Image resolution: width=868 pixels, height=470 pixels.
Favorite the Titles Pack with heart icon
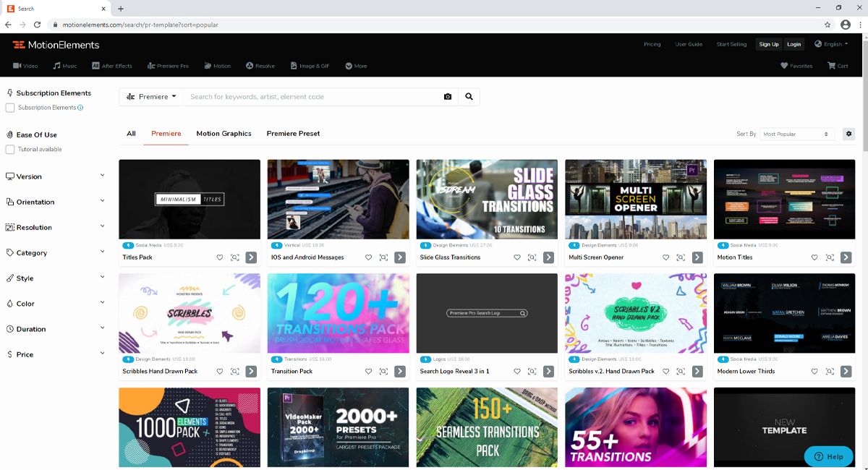[220, 257]
